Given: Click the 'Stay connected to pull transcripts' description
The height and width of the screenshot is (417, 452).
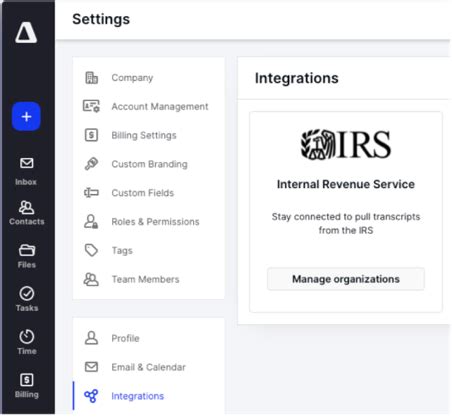Looking at the screenshot, I should [x=346, y=223].
